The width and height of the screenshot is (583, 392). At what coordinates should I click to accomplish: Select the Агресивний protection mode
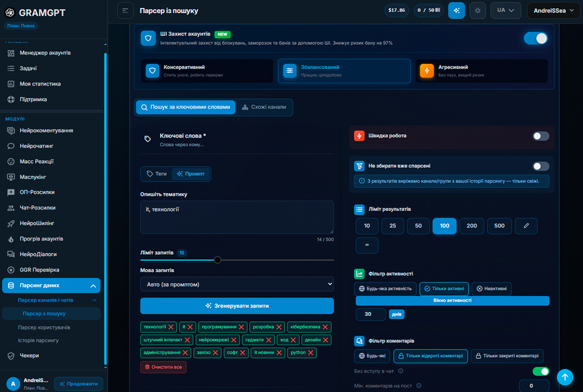click(x=482, y=71)
